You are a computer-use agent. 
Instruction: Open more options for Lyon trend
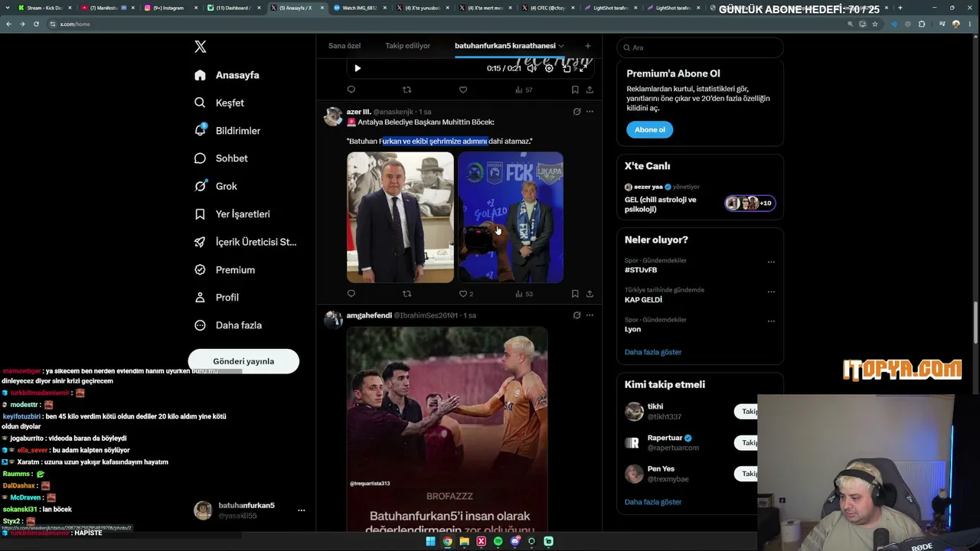click(x=771, y=321)
